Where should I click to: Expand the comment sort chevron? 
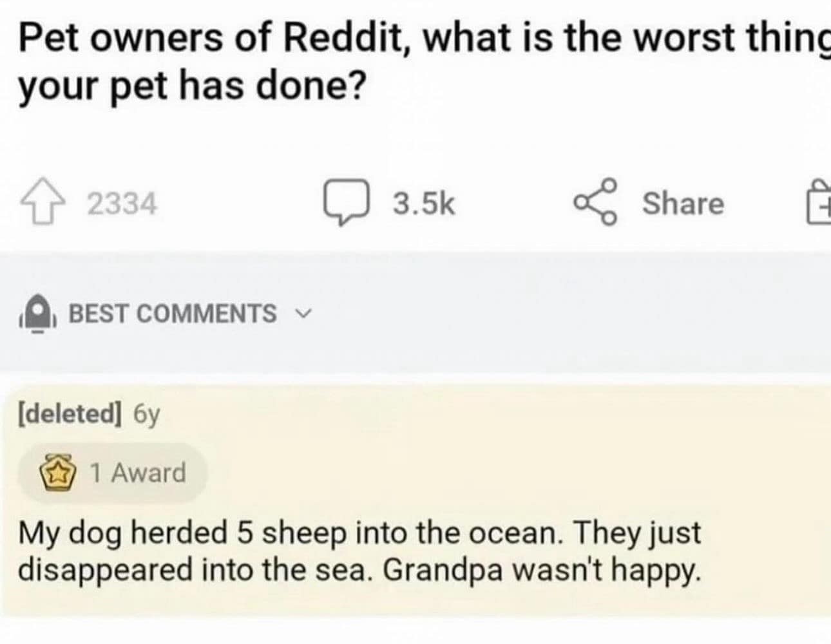click(x=301, y=315)
